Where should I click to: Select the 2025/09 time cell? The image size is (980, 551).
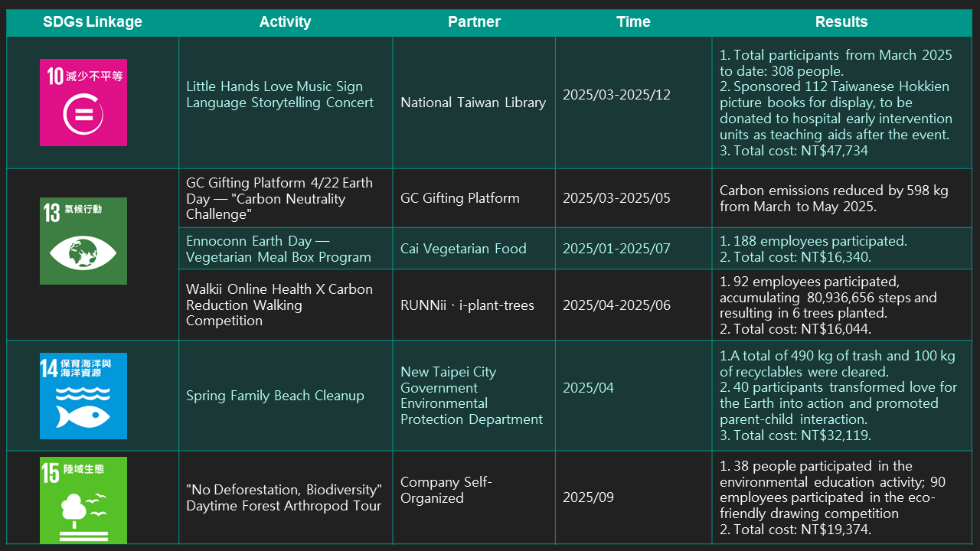point(588,497)
